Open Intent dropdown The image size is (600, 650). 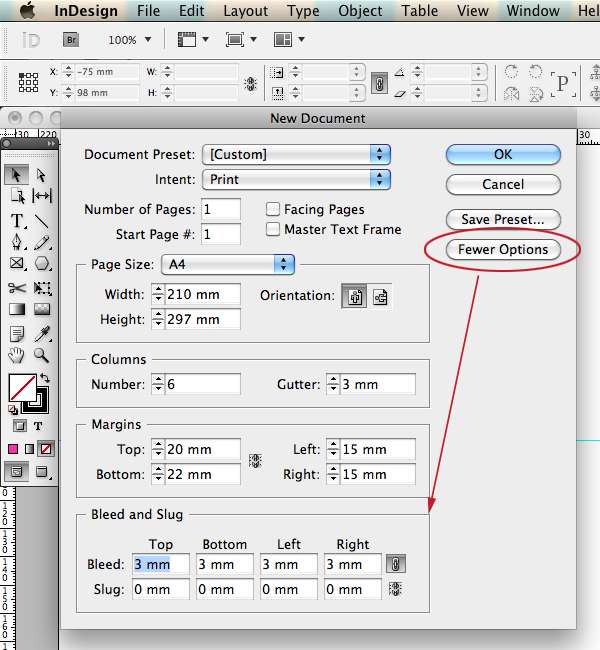click(x=296, y=179)
